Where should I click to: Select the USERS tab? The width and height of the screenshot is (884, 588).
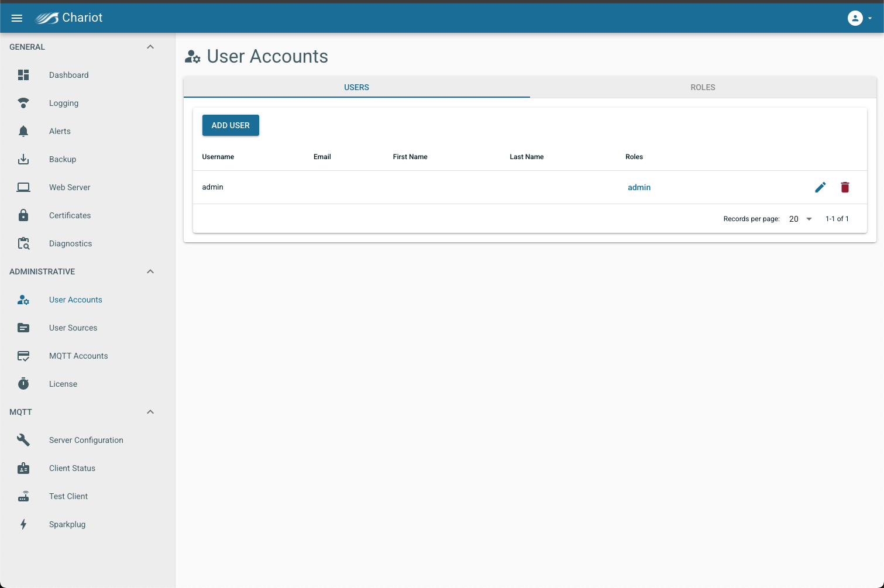point(356,87)
